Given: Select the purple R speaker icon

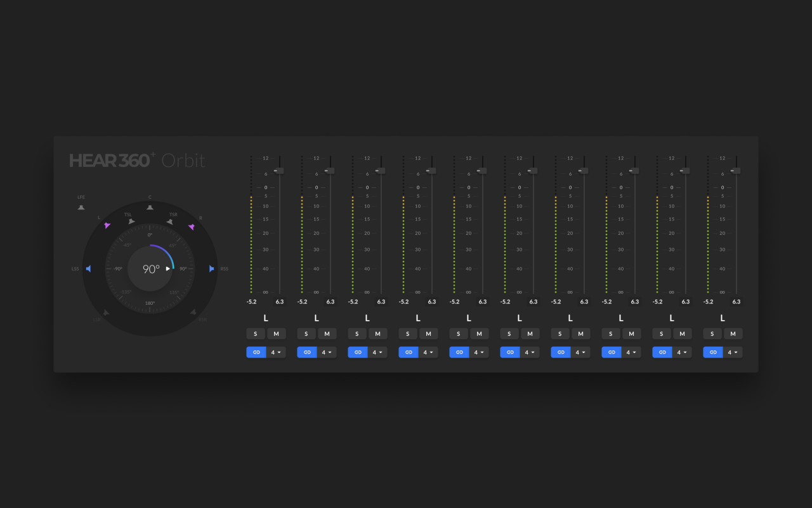Looking at the screenshot, I should click(192, 227).
